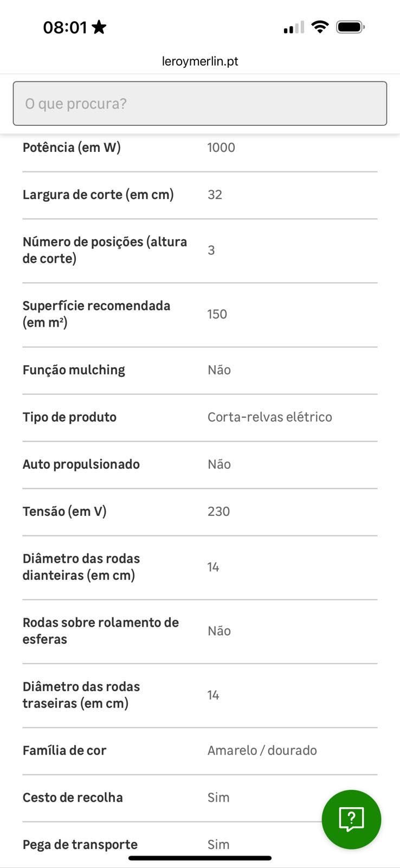Tap the cellular signal bars icon
400x868 pixels.
coord(293,27)
